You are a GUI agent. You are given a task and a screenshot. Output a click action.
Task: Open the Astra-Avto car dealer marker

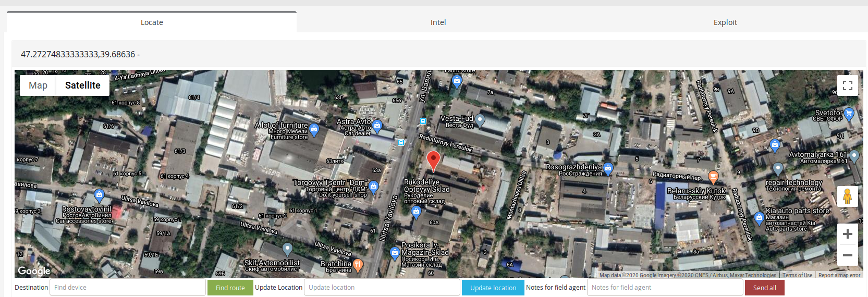coord(377,125)
